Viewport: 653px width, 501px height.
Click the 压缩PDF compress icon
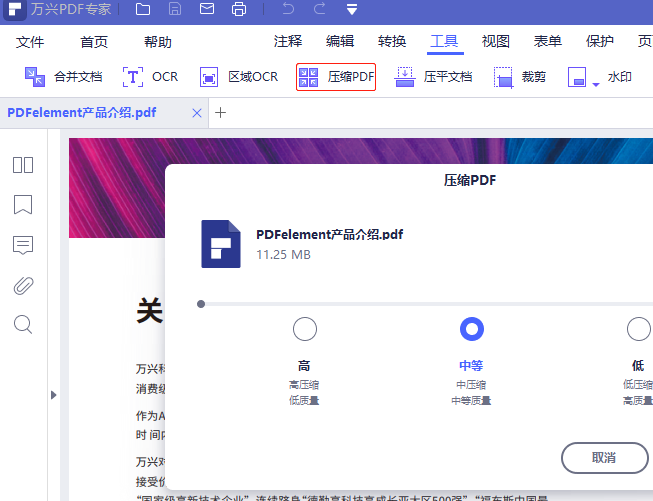pyautogui.click(x=309, y=77)
